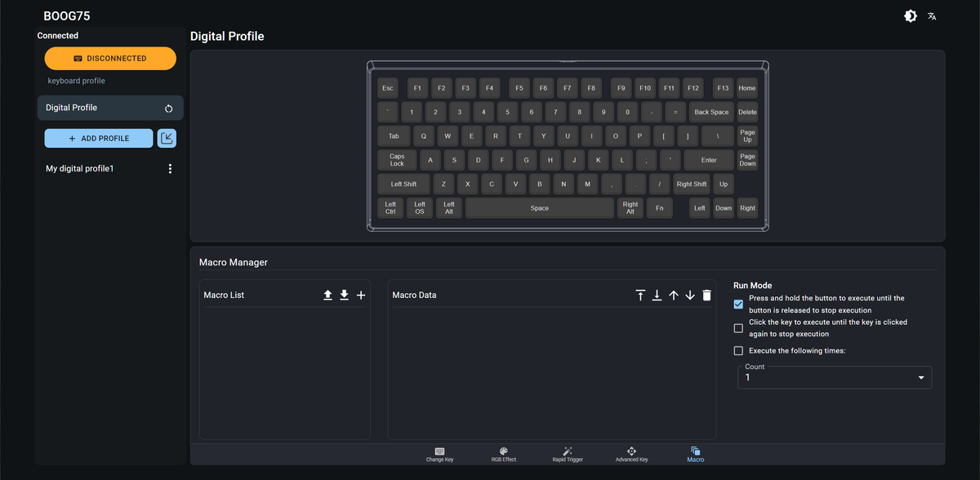Open the Advanced Key tab
The height and width of the screenshot is (480, 980).
click(x=631, y=455)
